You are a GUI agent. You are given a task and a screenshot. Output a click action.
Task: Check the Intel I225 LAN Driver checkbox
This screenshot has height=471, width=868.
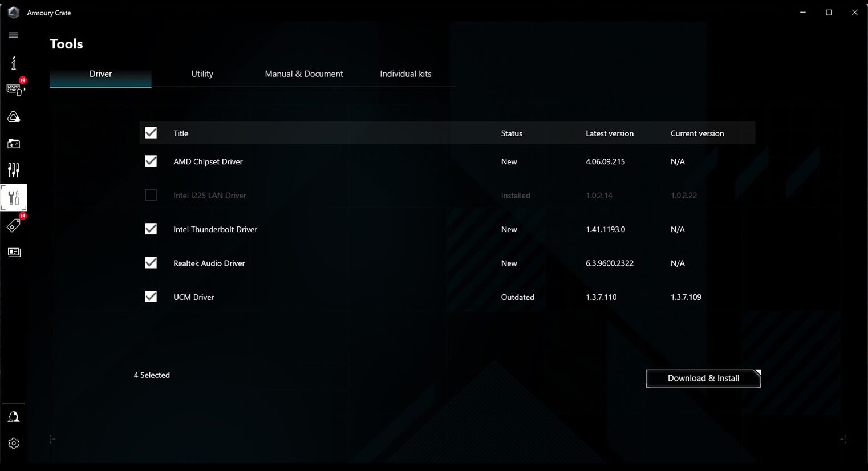[x=151, y=195]
